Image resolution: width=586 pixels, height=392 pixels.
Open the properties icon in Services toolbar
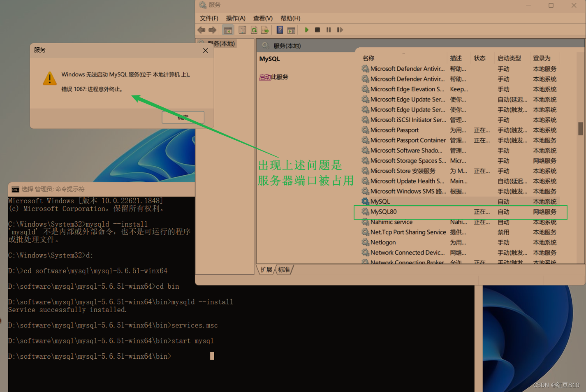(x=242, y=30)
